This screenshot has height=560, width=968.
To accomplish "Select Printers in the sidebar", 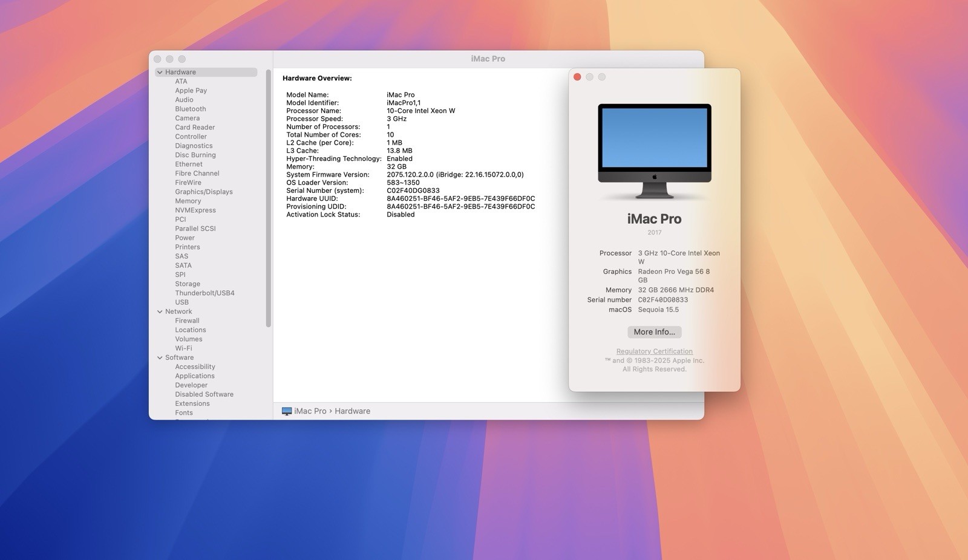I will click(188, 247).
